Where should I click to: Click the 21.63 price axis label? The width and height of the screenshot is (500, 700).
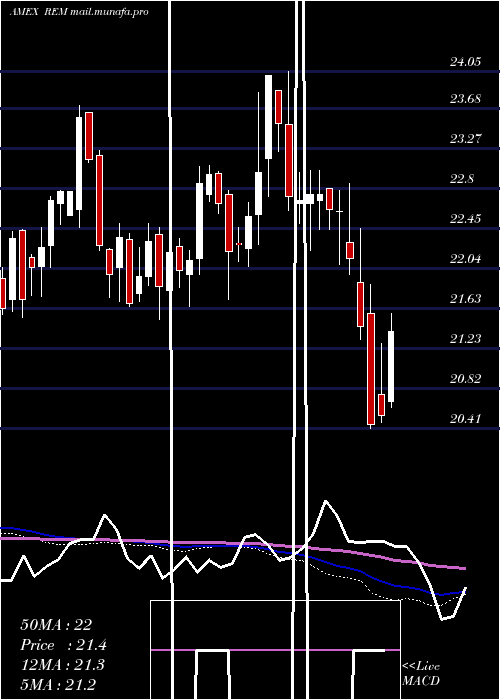tap(466, 299)
